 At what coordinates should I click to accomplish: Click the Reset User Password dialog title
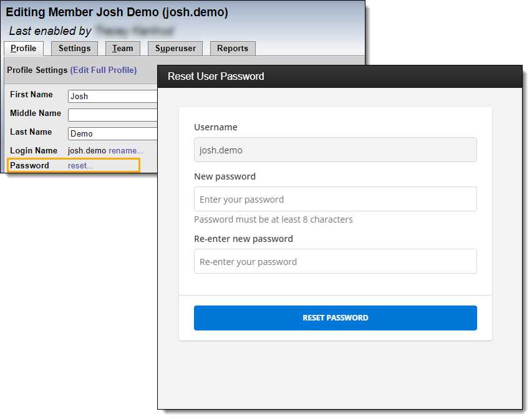216,76
